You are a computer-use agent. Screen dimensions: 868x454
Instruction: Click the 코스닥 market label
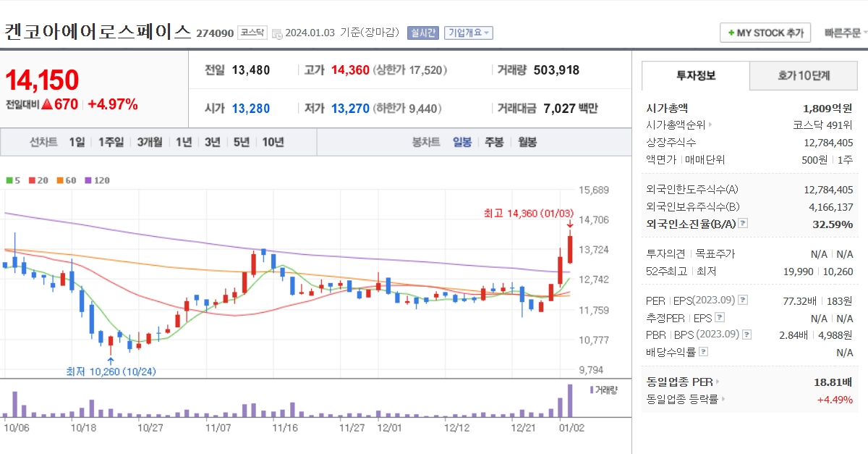pos(252,33)
